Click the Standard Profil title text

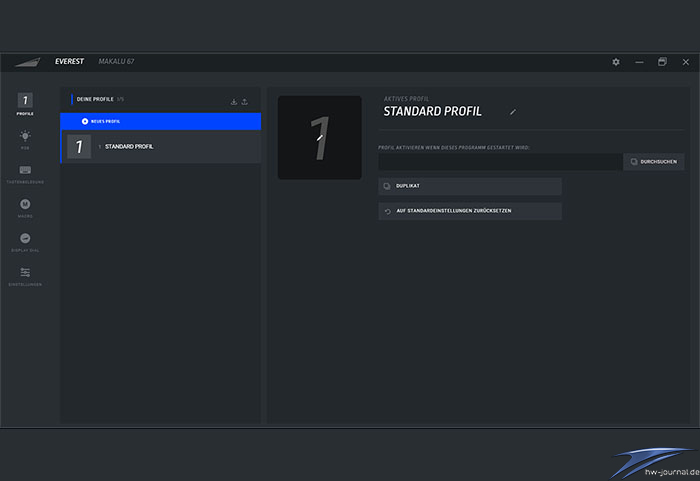[432, 111]
